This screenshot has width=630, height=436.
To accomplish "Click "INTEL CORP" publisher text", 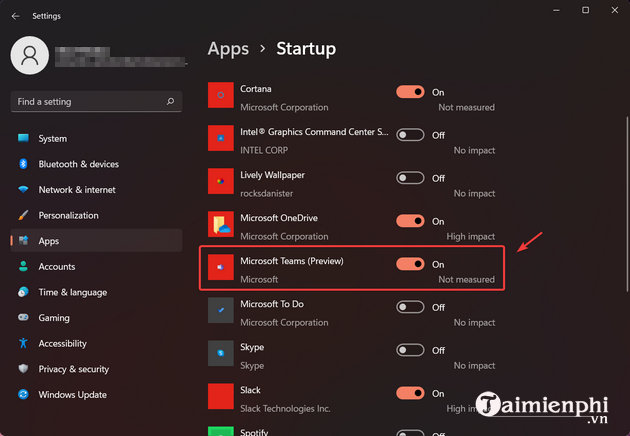I will (264, 150).
